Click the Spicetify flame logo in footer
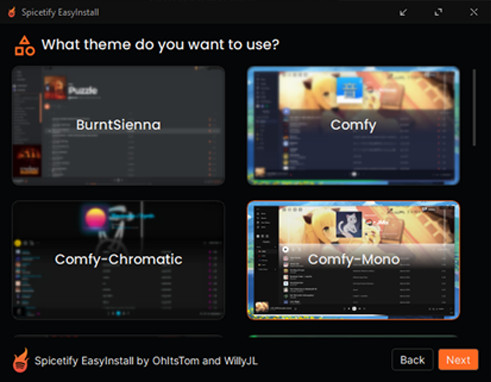This screenshot has width=491, height=382. tap(21, 360)
